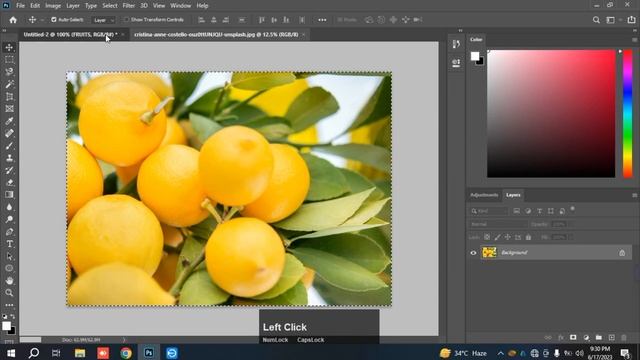Select the Rectangular Marquee tool
The height and width of the screenshot is (360, 640).
[x=9, y=60]
